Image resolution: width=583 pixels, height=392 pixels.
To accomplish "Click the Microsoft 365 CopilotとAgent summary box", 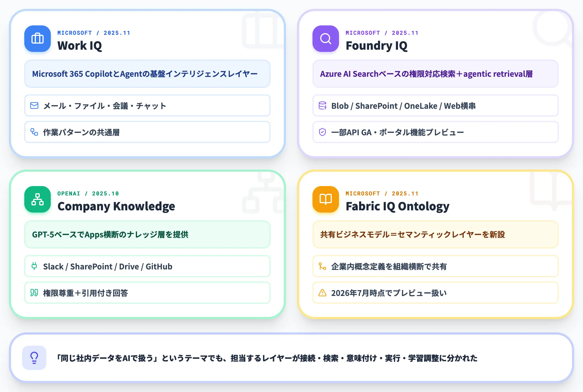I will 147,74.
